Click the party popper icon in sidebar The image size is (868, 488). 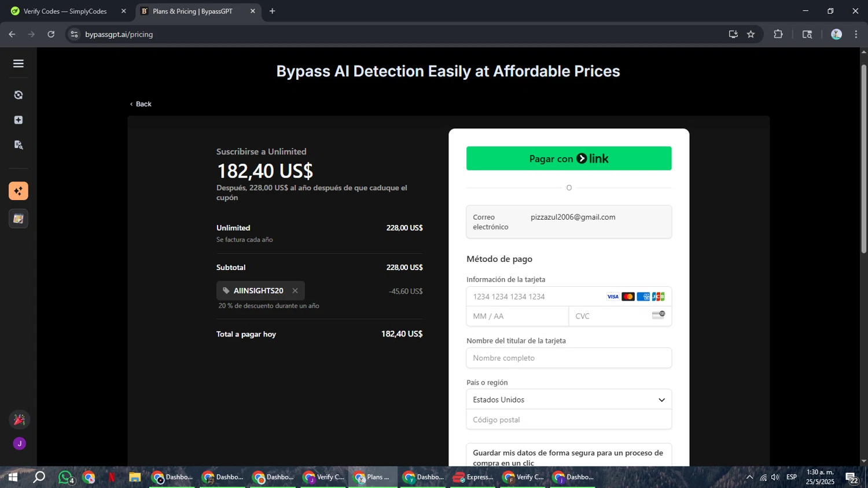click(x=19, y=419)
